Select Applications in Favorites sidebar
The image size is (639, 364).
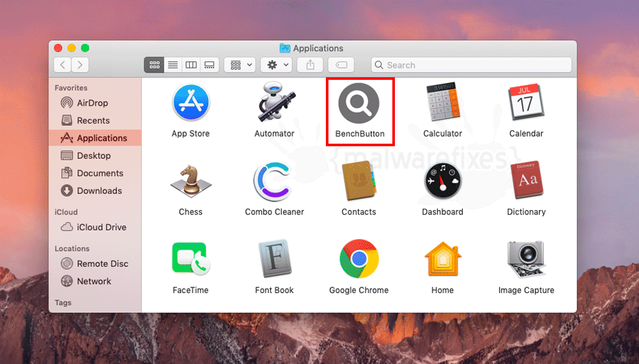click(95, 138)
